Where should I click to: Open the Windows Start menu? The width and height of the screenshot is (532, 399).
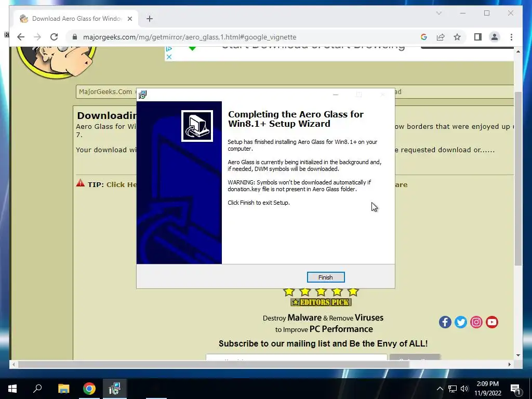[x=12, y=389]
